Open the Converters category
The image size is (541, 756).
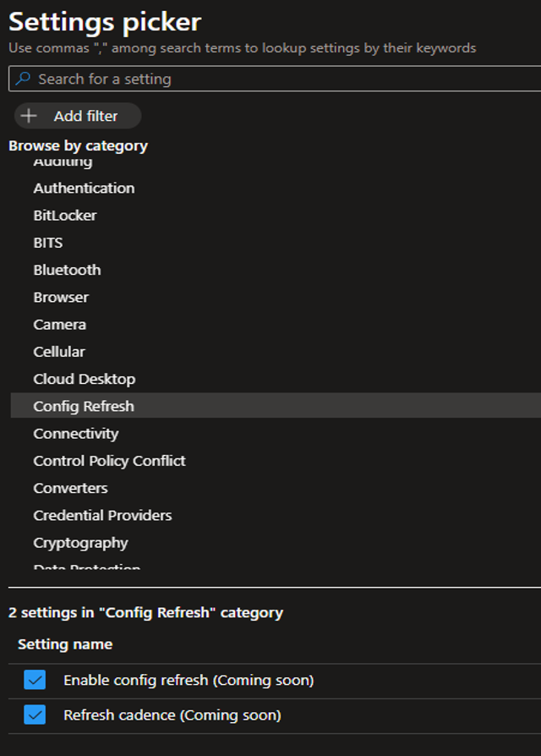click(x=70, y=488)
